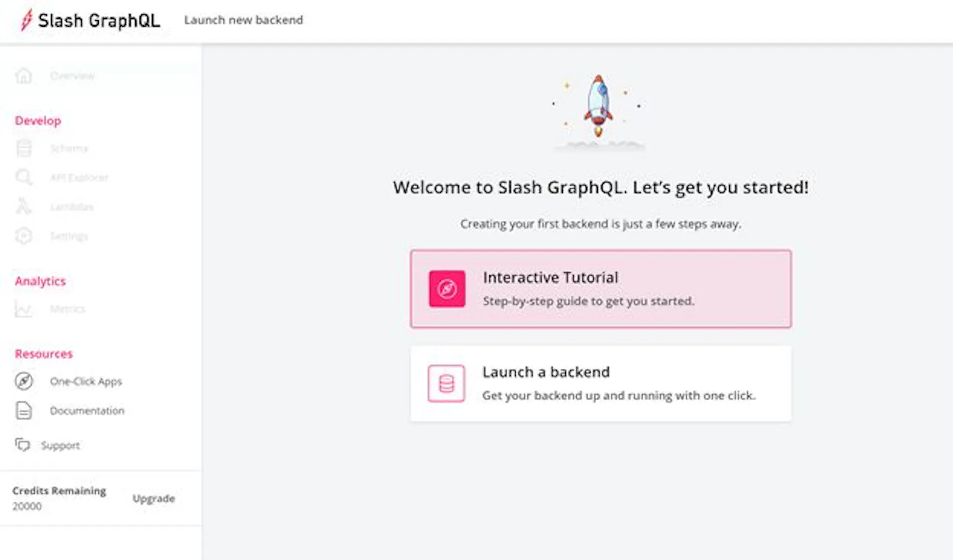Image resolution: width=953 pixels, height=560 pixels.
Task: Open Launch new backend in header
Action: click(243, 20)
